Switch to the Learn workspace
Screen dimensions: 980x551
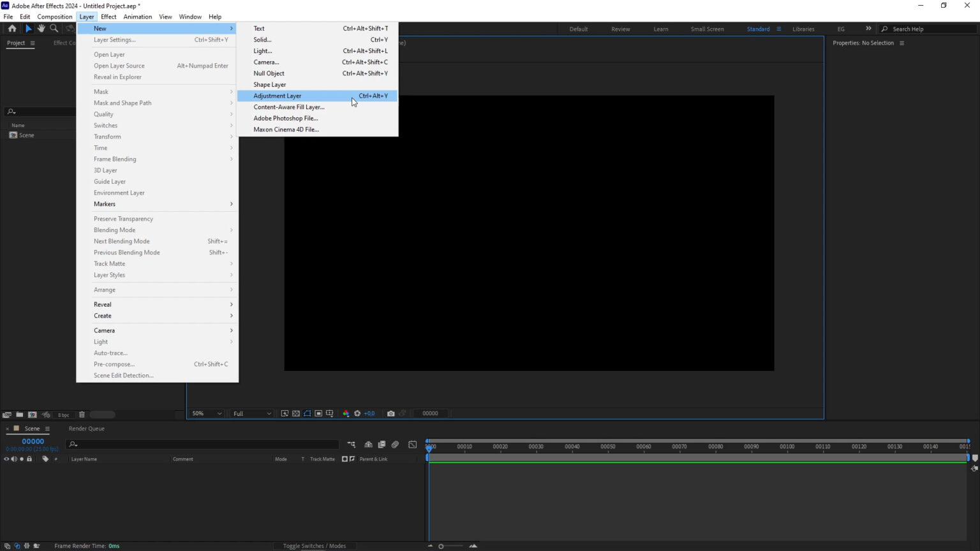pyautogui.click(x=660, y=29)
